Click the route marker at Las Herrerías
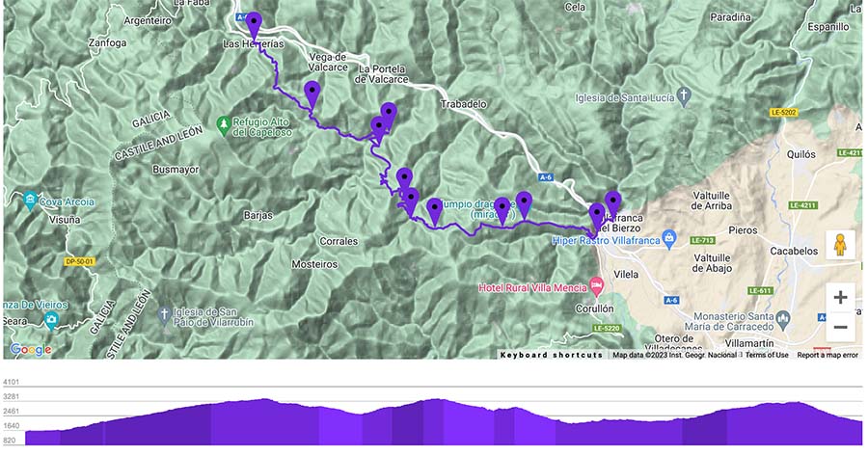 pos(254,25)
